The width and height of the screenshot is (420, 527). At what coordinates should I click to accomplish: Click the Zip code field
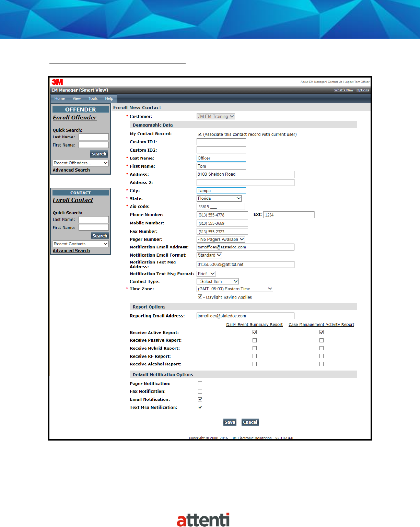221,207
